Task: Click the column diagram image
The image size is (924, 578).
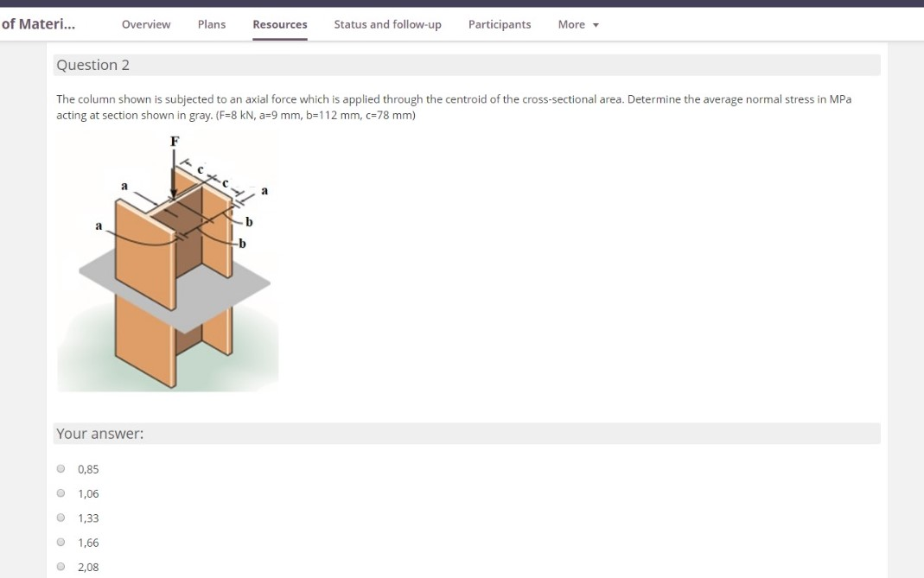Action: tap(168, 264)
